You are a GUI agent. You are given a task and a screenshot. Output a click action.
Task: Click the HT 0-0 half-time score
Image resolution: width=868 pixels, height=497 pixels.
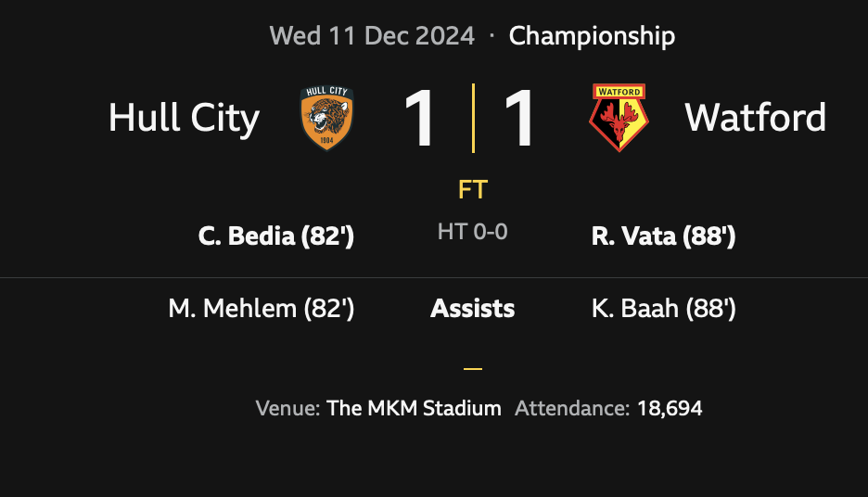[x=473, y=232]
